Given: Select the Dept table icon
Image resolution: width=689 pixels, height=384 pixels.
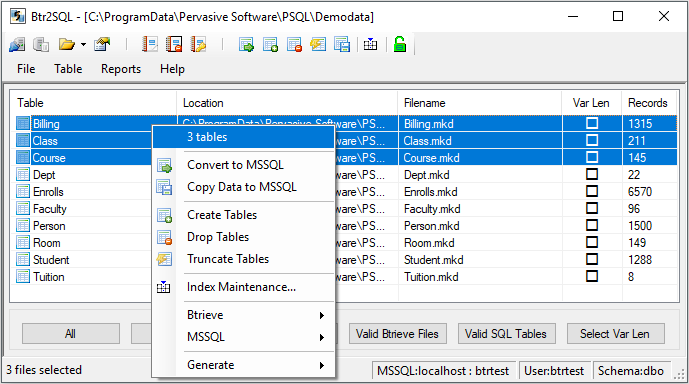Looking at the screenshot, I should tap(23, 174).
